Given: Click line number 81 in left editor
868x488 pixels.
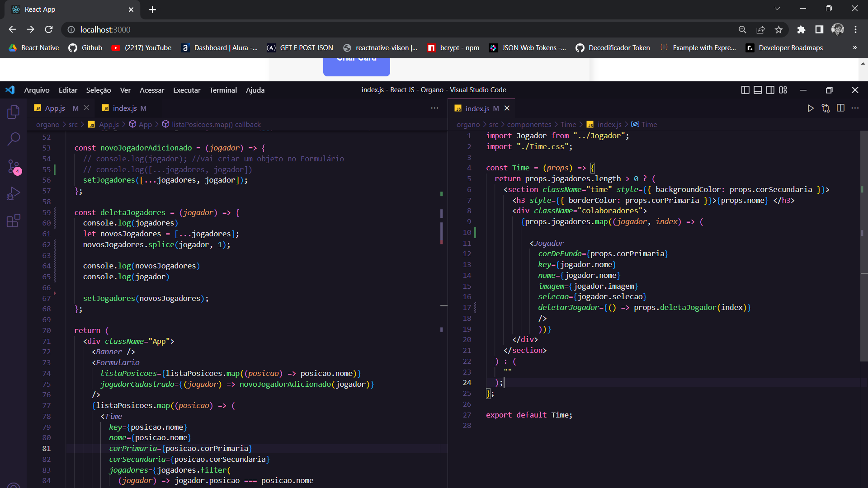Looking at the screenshot, I should 46,448.
